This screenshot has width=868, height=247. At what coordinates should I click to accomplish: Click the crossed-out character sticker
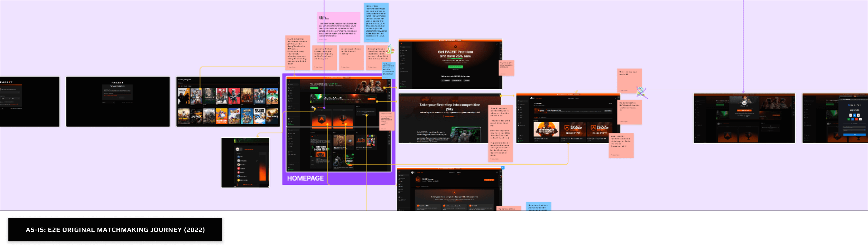coord(641,92)
